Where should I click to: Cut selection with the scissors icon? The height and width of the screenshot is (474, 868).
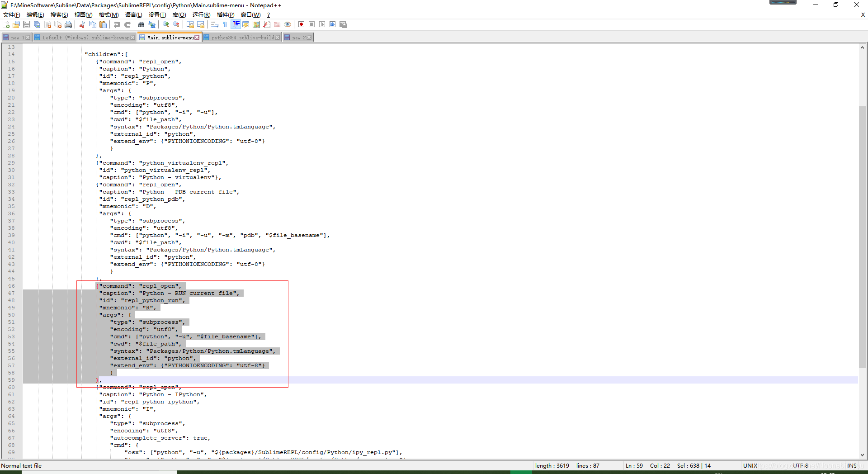[x=82, y=24]
